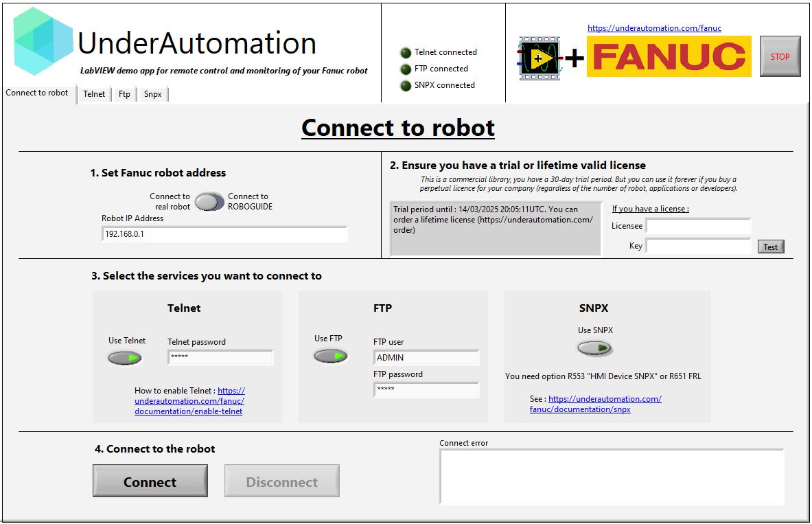This screenshot has width=812, height=524.
Task: Click the FTP user field
Action: pyautogui.click(x=426, y=358)
